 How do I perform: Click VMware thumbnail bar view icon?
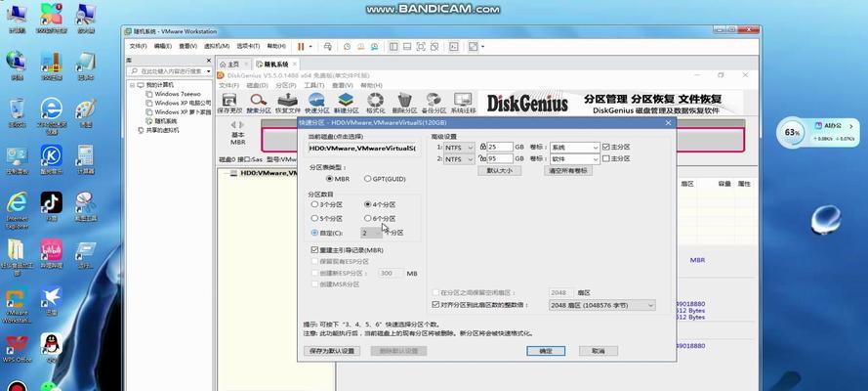click(x=407, y=47)
